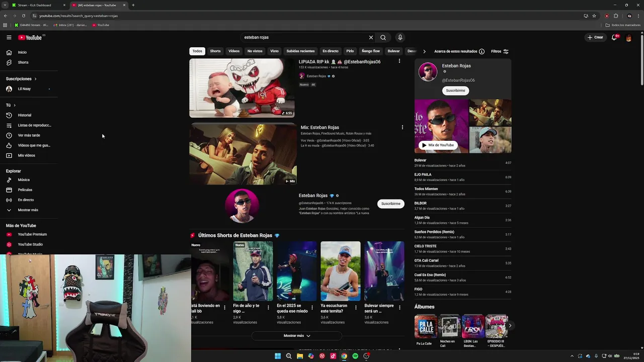Image resolution: width=644 pixels, height=362 pixels.
Task: Select the Subidas recientes filter chip
Action: [x=300, y=51]
